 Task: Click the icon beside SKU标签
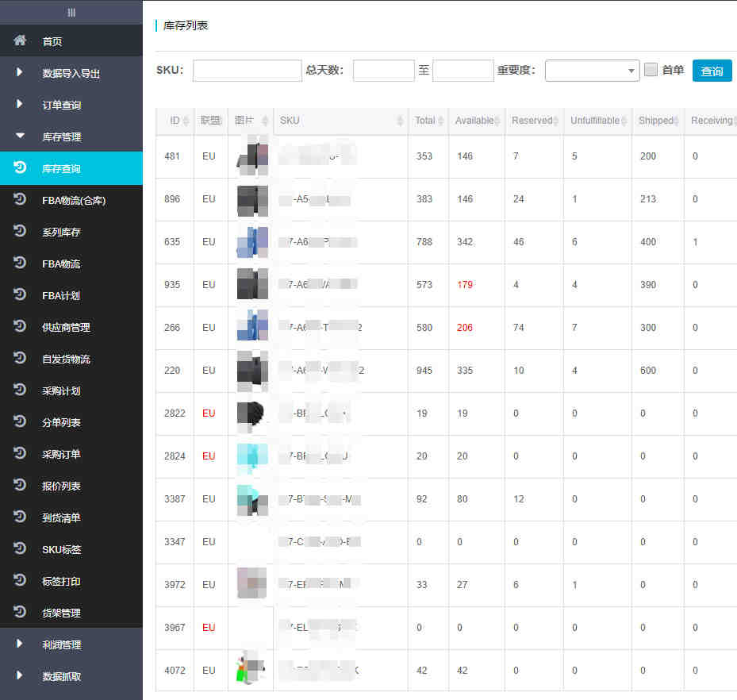click(x=21, y=548)
